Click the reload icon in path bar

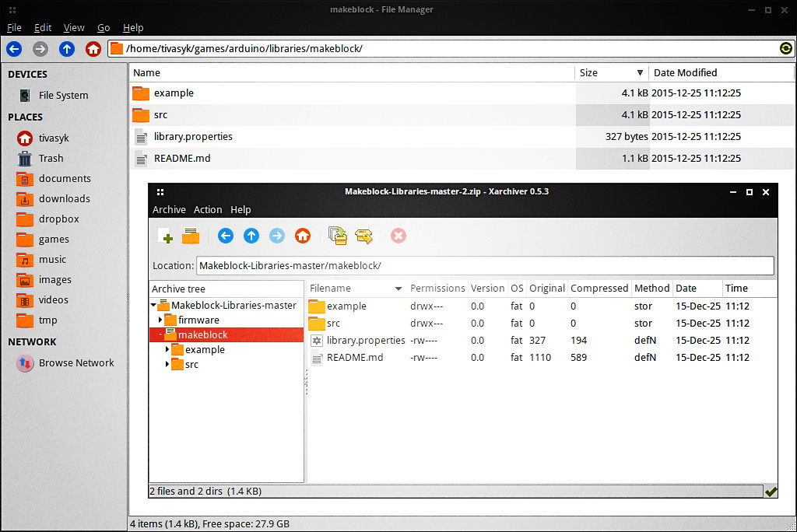(x=785, y=48)
